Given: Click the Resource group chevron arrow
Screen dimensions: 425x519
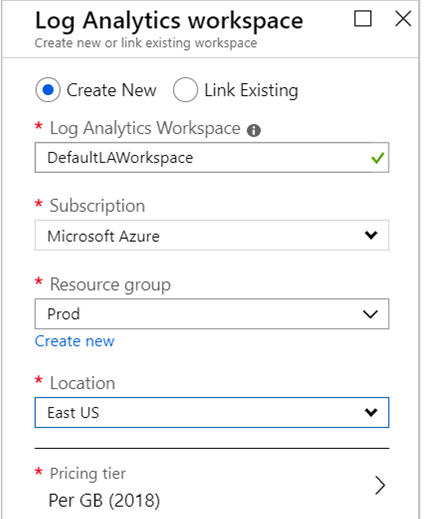Looking at the screenshot, I should click(370, 314).
